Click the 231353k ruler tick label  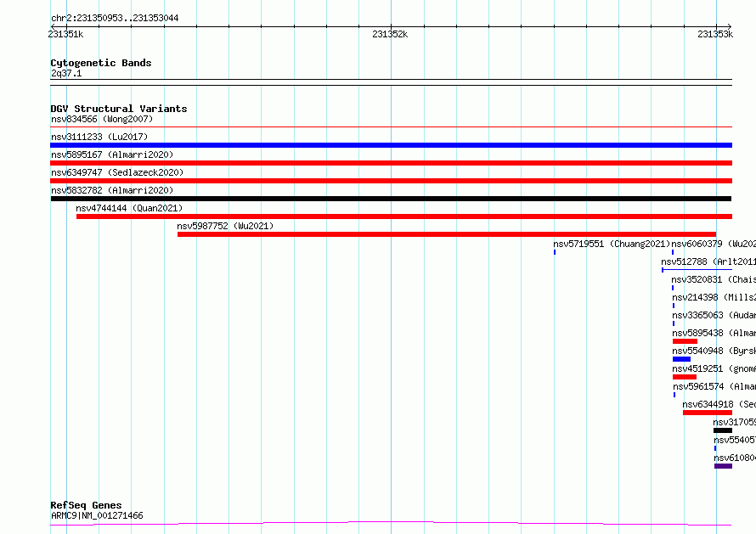click(x=715, y=34)
